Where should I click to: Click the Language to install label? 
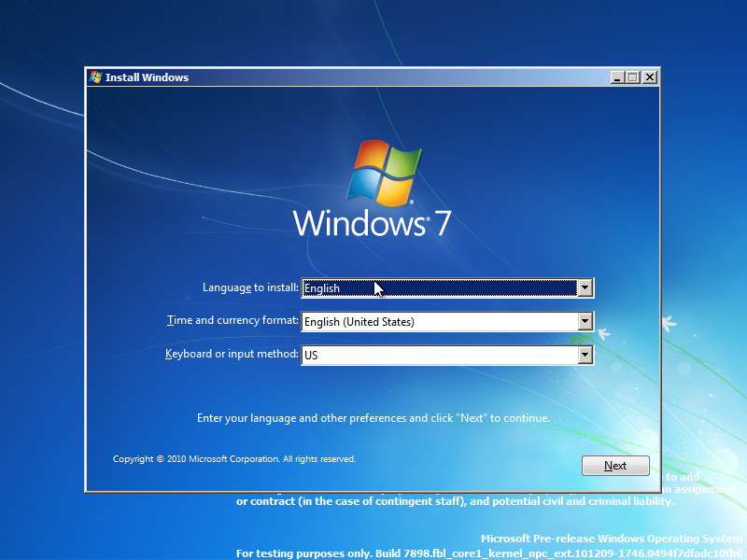click(x=250, y=287)
